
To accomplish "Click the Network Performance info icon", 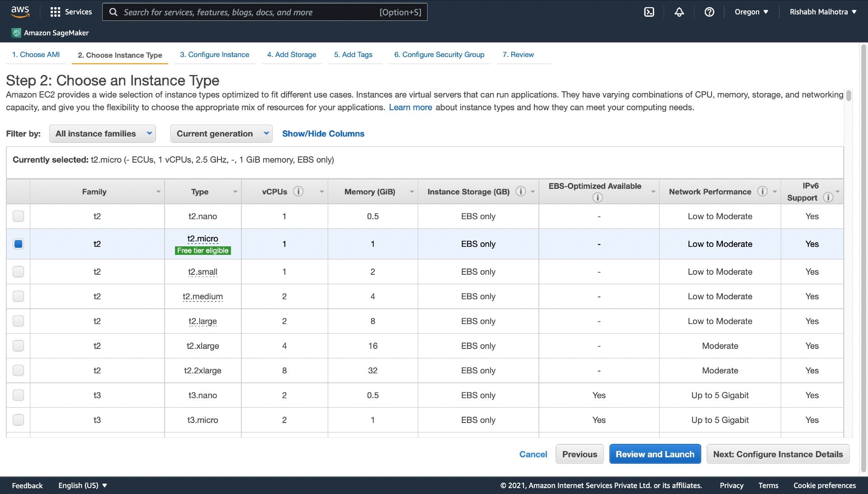I will point(762,191).
